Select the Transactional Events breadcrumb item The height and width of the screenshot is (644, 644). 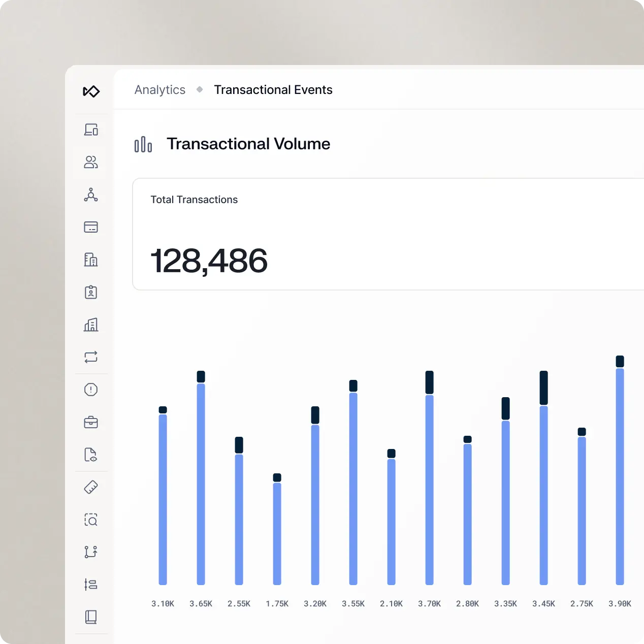point(273,89)
